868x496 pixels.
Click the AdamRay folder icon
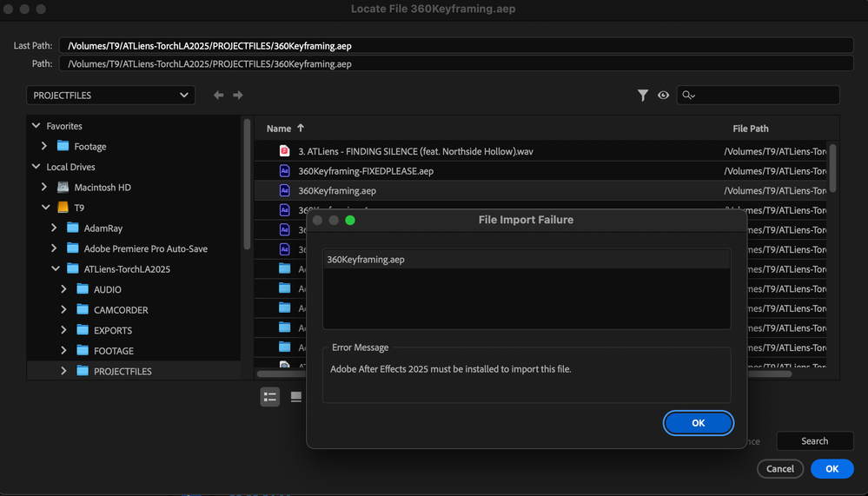coord(72,228)
